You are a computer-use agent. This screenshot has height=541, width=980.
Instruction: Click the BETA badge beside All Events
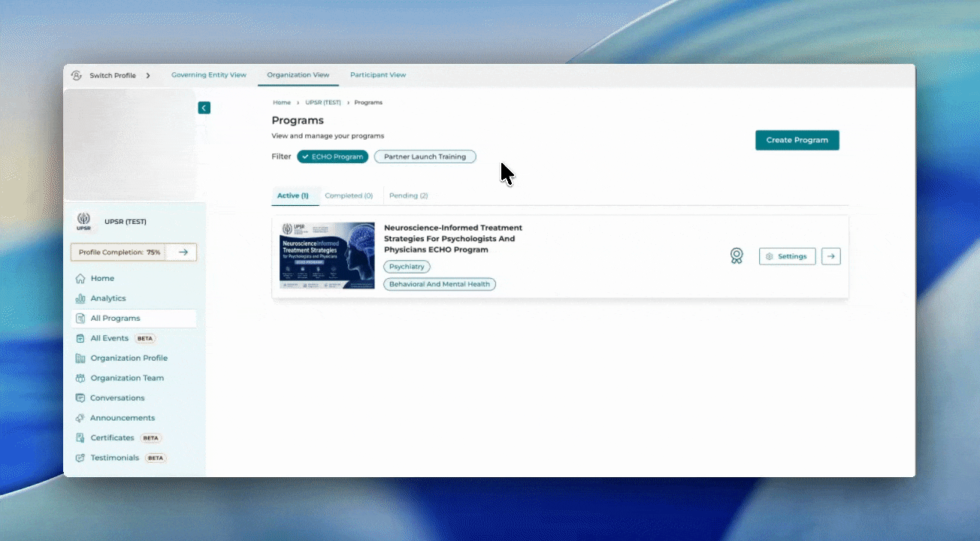pos(145,339)
